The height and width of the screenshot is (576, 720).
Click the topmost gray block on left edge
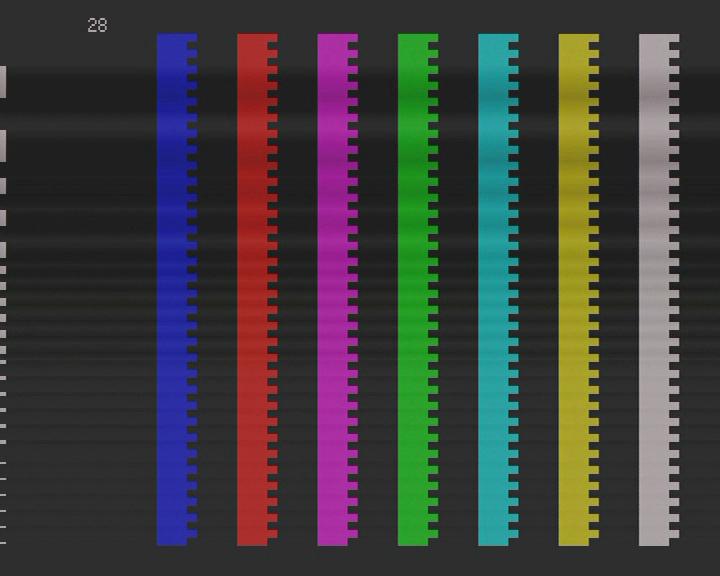coord(3,82)
